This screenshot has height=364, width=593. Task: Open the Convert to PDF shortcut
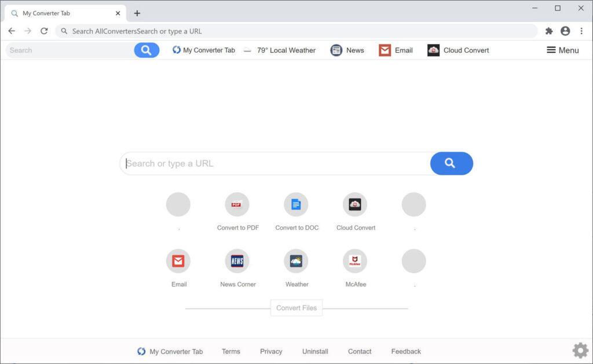tap(237, 204)
